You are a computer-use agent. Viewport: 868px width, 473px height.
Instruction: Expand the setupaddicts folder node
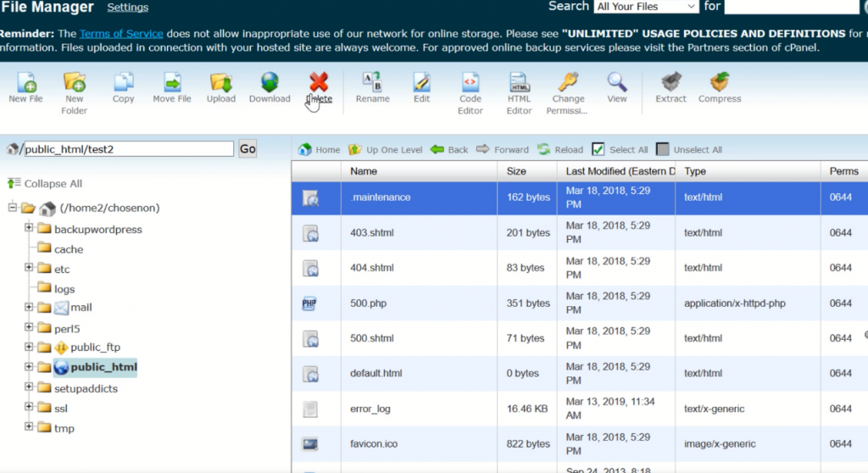[29, 387]
